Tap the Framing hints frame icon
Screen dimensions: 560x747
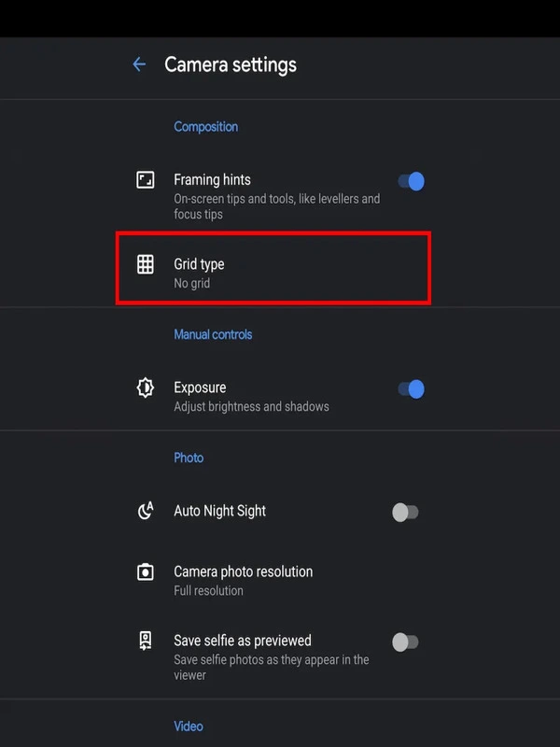146,180
